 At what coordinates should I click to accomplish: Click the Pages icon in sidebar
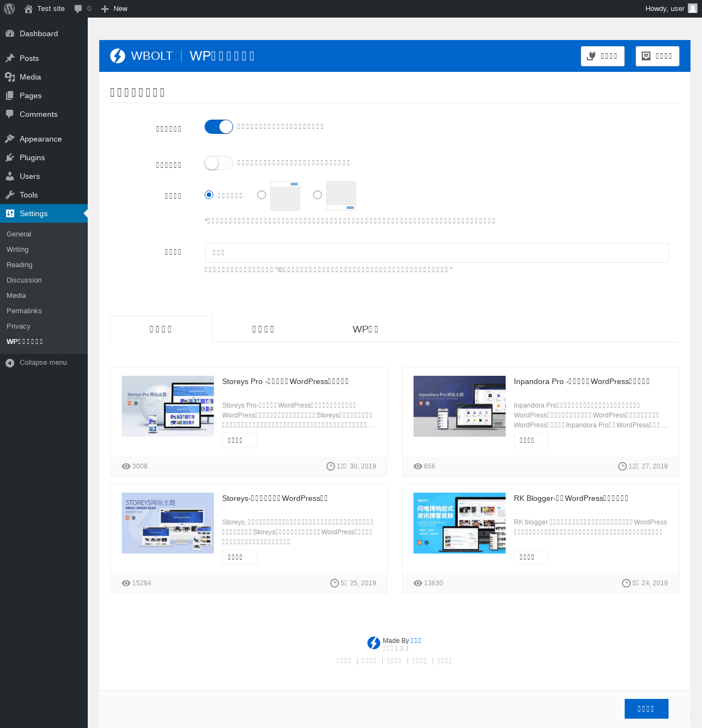click(x=10, y=95)
